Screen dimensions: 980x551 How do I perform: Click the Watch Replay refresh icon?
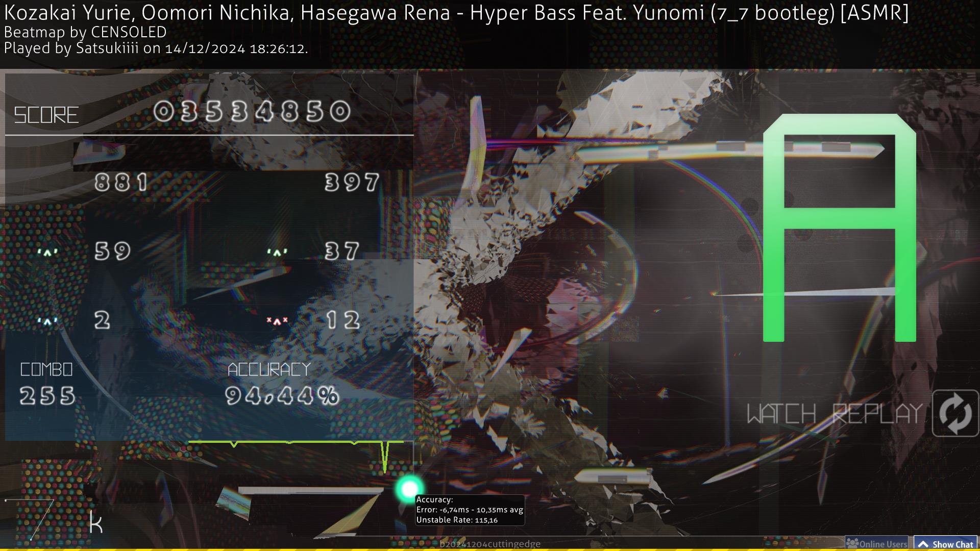tap(955, 413)
